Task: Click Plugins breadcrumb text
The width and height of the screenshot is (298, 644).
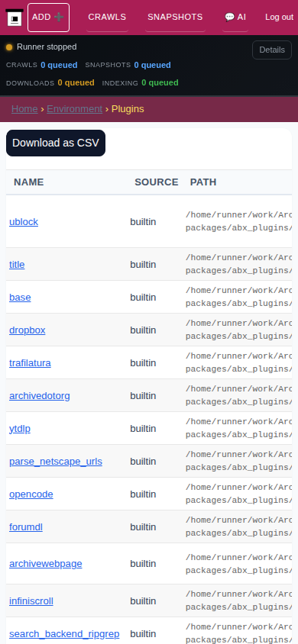Action: (128, 109)
